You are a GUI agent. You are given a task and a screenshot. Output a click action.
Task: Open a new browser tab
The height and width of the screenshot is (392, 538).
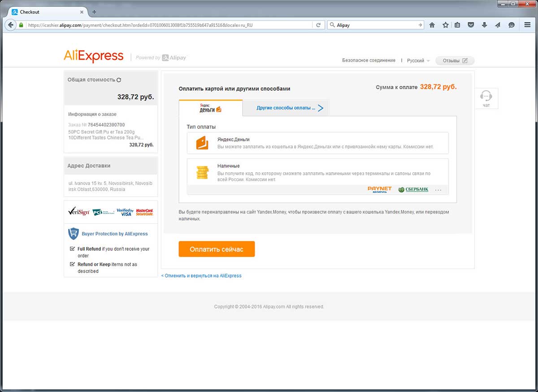[x=94, y=12]
